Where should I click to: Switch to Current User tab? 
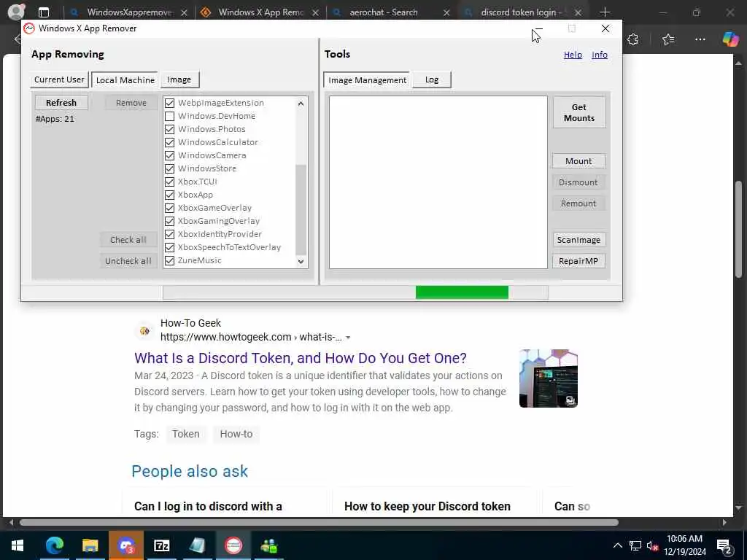(x=60, y=79)
